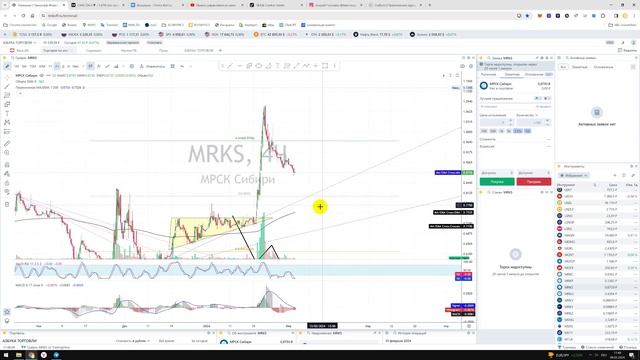Select crosshair cursor in left sidebar
This screenshot has width=640, height=360.
coord(7,78)
